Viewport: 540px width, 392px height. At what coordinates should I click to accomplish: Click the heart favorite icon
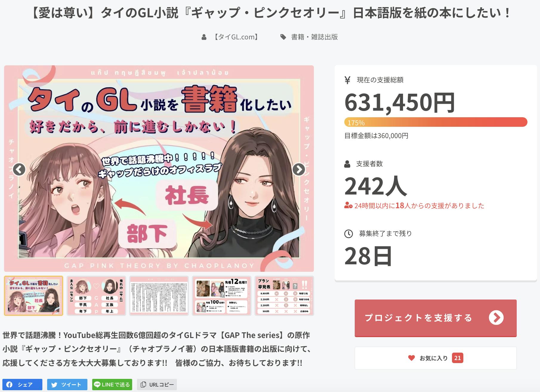pos(411,358)
